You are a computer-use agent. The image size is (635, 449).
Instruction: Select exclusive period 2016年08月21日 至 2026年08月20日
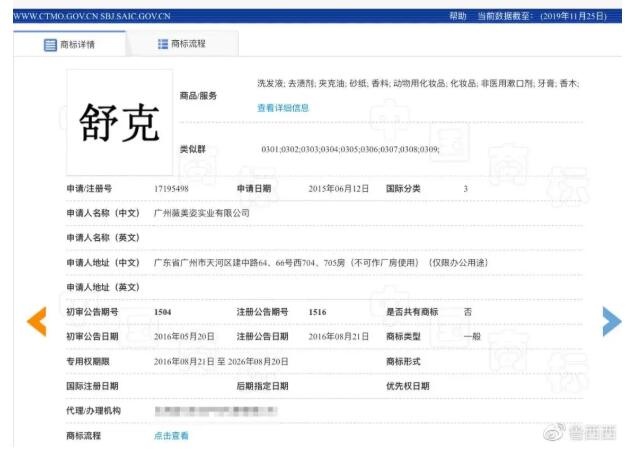point(221,361)
